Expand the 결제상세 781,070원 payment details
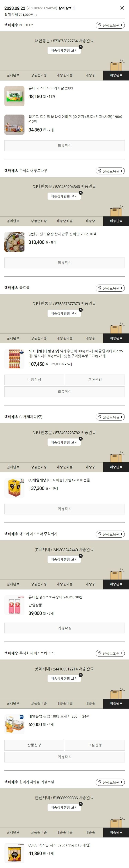 pyautogui.click(x=21, y=15)
